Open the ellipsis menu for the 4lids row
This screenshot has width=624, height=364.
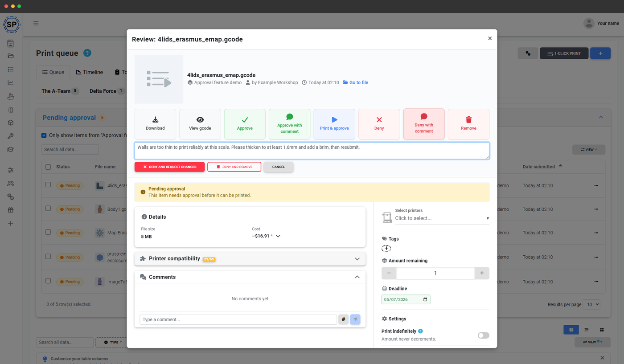point(596,185)
